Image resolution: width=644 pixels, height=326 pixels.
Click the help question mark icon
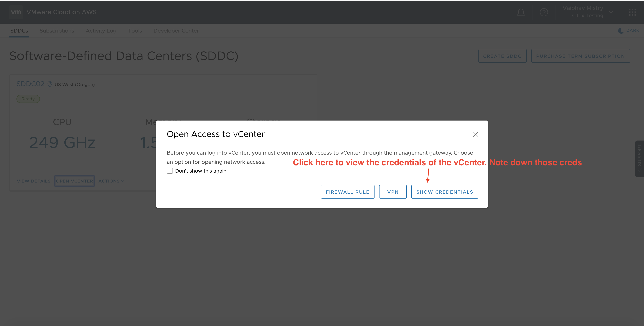click(544, 12)
